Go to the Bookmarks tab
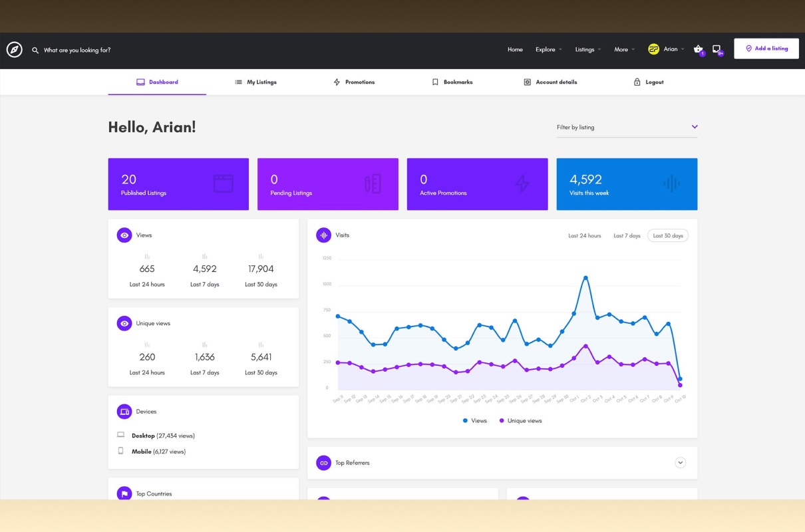The height and width of the screenshot is (532, 805). point(452,82)
